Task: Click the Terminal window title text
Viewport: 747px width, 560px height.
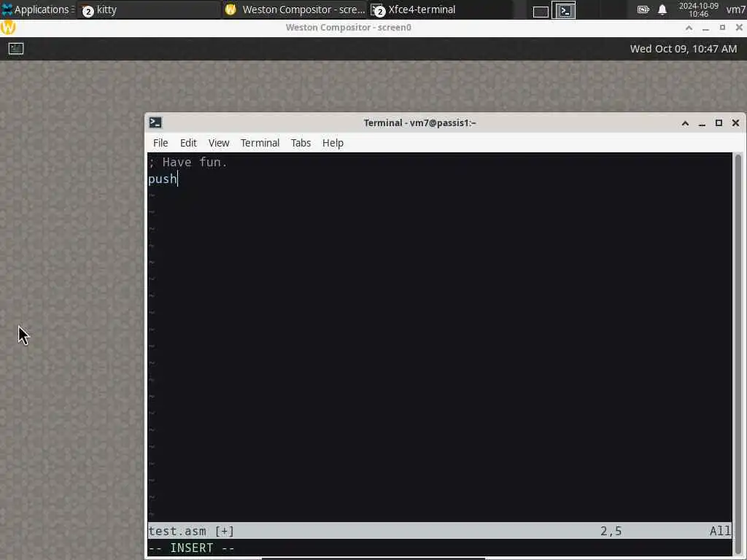Action: coord(419,122)
